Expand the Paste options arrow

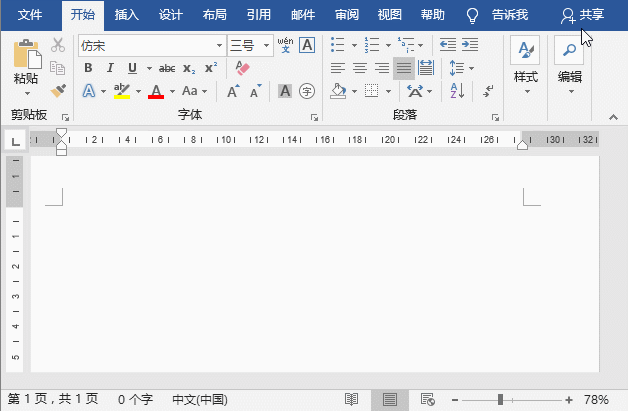click(x=27, y=93)
